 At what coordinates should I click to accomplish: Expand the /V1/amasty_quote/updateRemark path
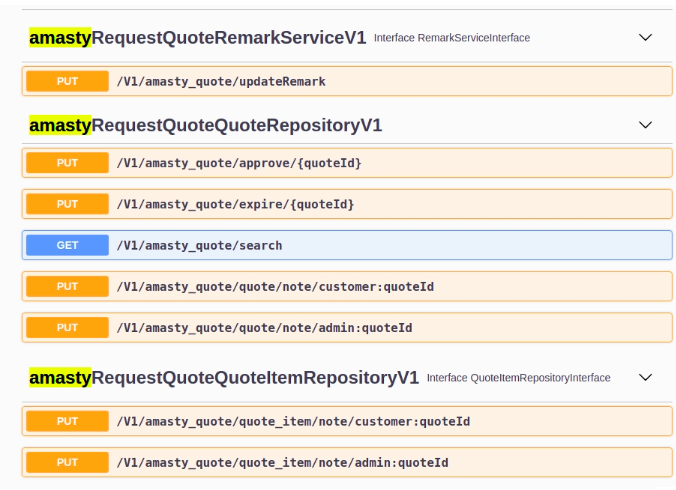pos(221,81)
